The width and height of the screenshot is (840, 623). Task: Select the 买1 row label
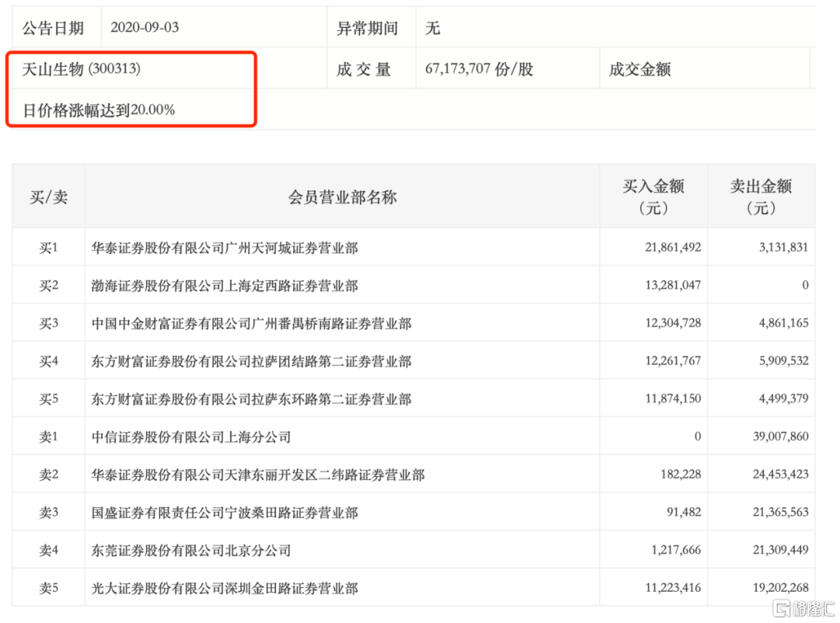click(x=49, y=247)
